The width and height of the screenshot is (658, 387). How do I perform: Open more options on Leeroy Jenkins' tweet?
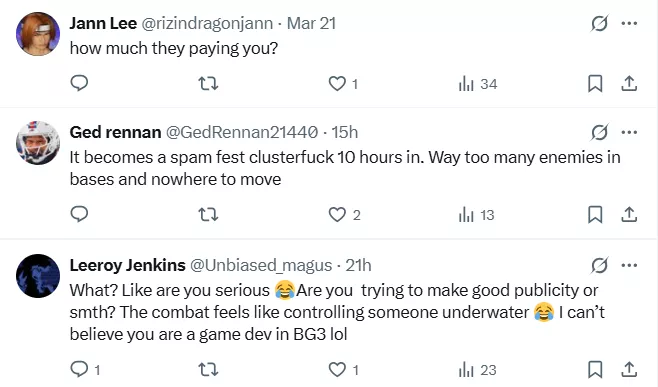point(629,265)
